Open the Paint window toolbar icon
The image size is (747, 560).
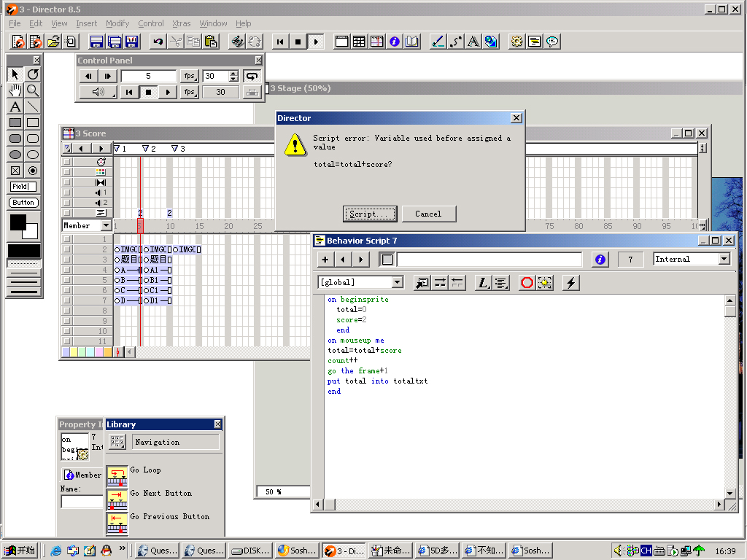438,42
